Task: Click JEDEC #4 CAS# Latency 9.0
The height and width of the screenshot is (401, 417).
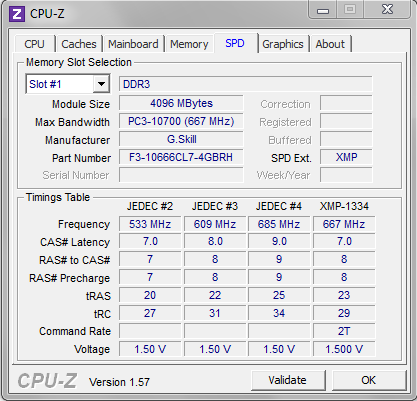Action: 279,241
